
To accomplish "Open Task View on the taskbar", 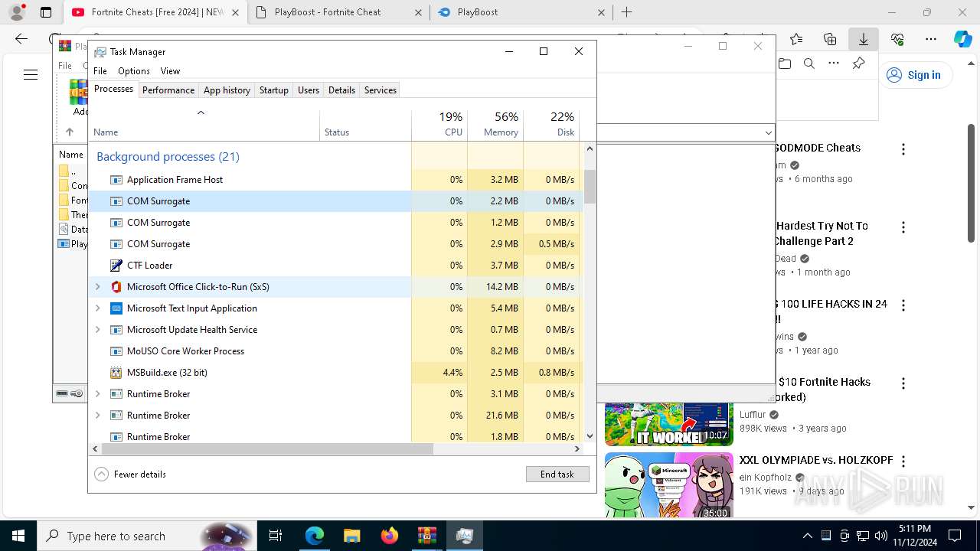I will coord(276,536).
